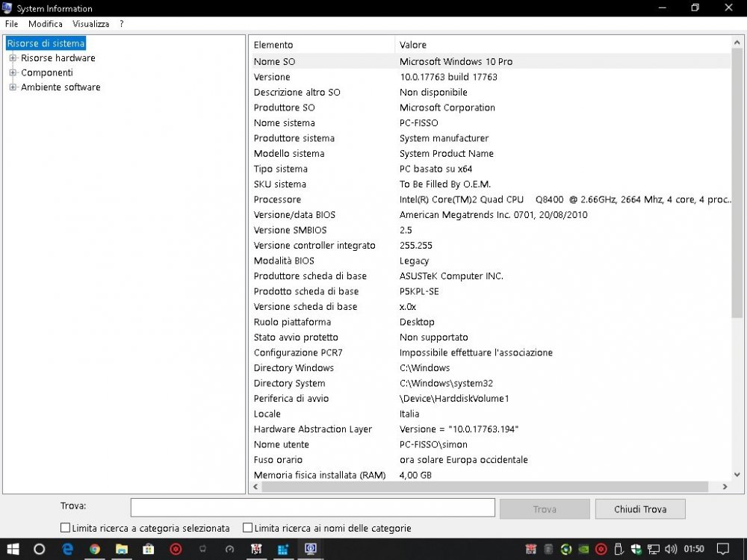Open the File menu
This screenshot has width=747, height=560.
click(11, 24)
